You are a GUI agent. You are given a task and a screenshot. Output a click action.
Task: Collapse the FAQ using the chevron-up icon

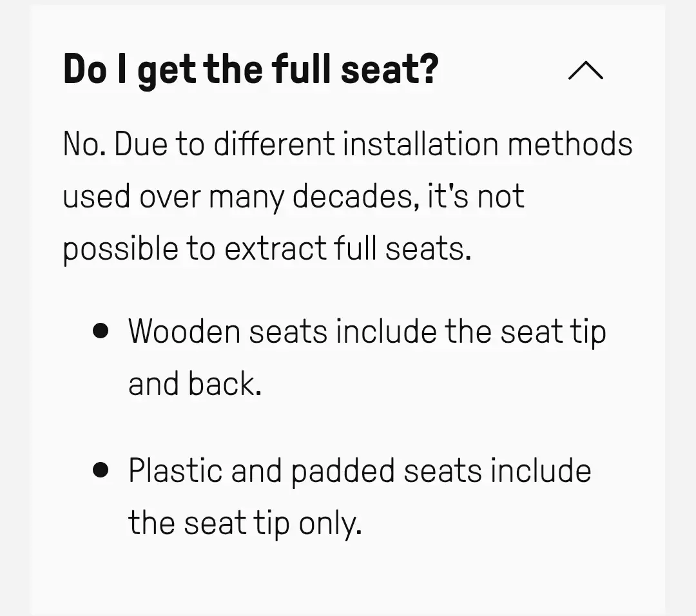(585, 71)
